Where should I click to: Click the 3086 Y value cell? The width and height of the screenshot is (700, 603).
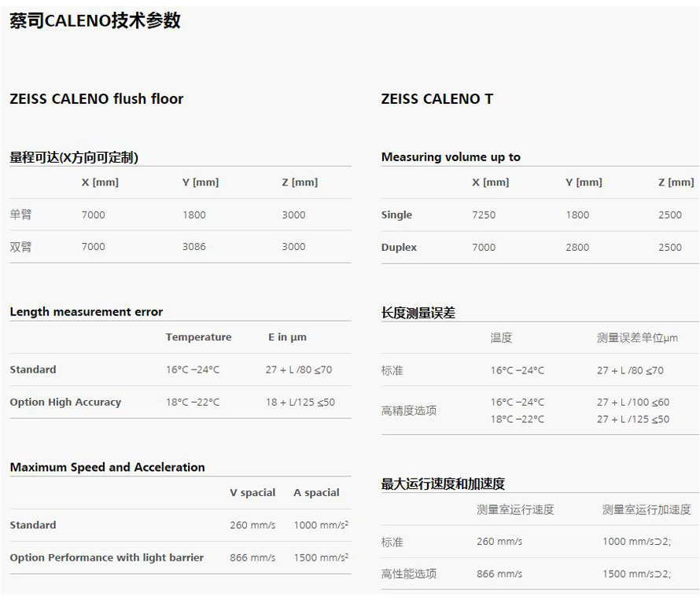[193, 247]
